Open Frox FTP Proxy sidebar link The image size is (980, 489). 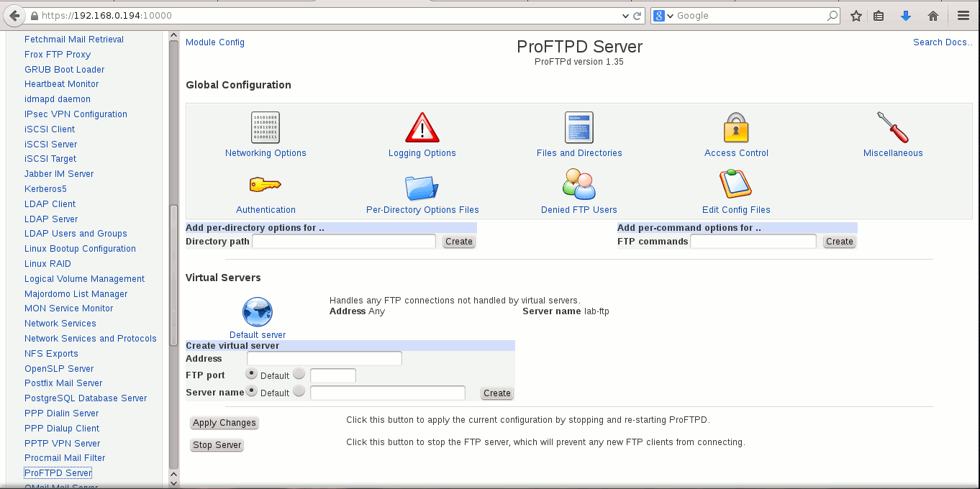tap(58, 55)
